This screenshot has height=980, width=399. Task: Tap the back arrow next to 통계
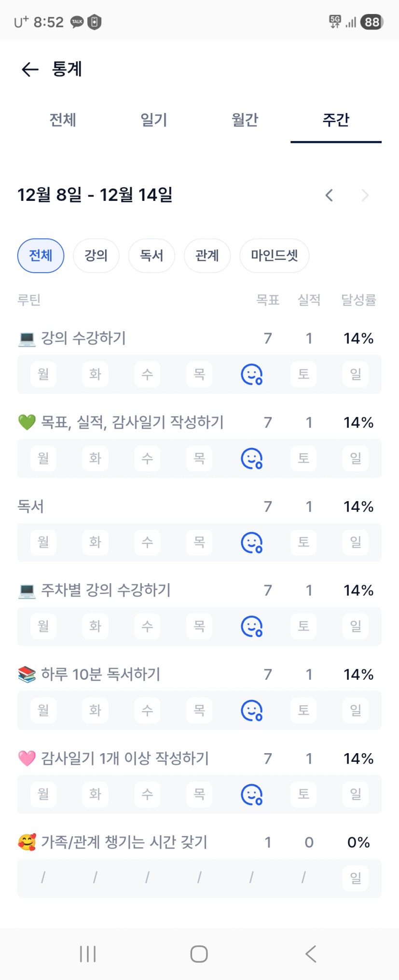30,70
